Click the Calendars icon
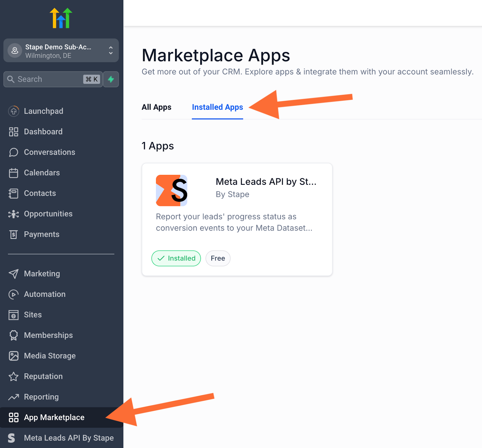This screenshot has width=482, height=448. point(14,173)
